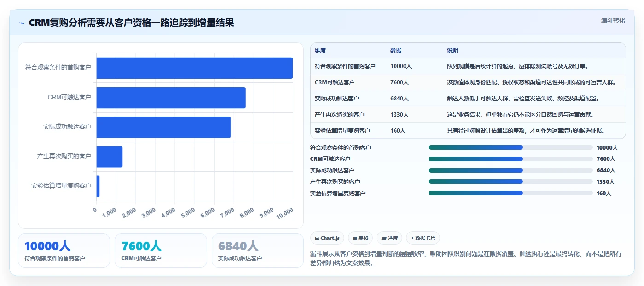Screen dimensions: 644x286
Task: Click the 10000人 table value
Action: tap(401, 66)
